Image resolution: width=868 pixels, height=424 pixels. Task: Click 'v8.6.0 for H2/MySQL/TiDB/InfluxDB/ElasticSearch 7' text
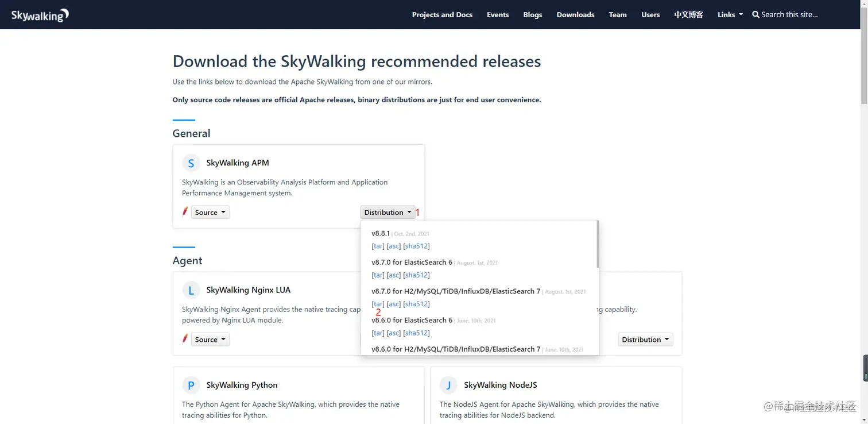pyautogui.click(x=456, y=349)
